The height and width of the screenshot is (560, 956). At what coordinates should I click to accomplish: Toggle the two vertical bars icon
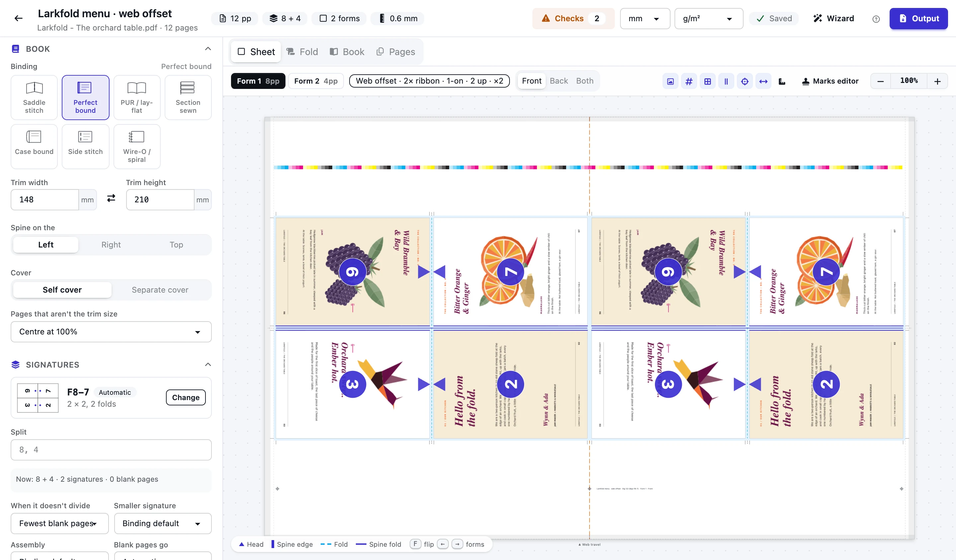coord(726,81)
